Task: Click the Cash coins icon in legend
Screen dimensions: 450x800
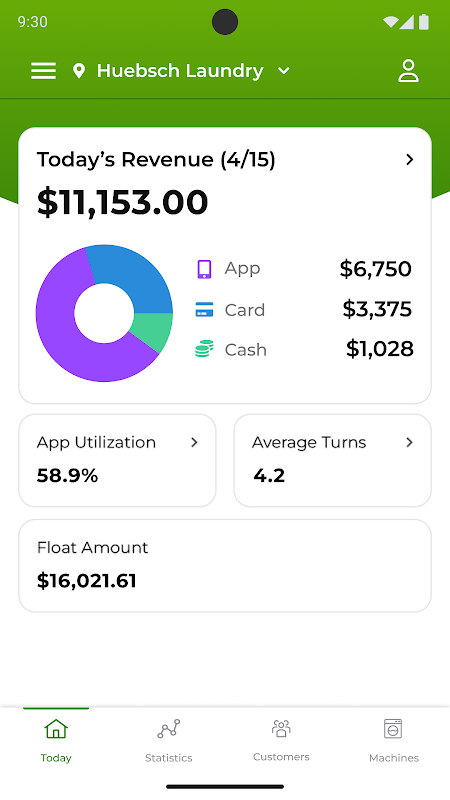Action: [204, 349]
